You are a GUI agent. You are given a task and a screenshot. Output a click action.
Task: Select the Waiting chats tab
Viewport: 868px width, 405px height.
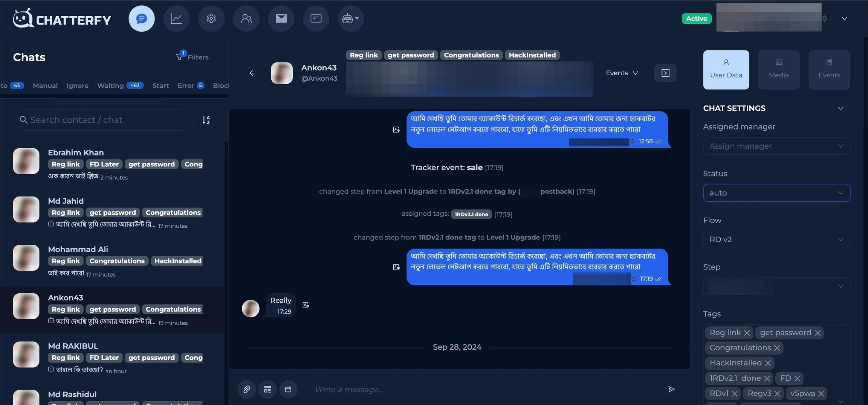(x=120, y=85)
